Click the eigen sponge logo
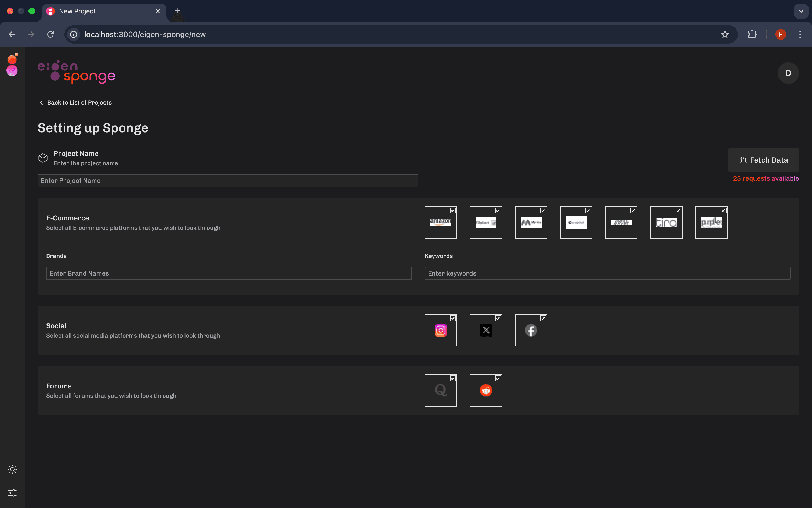The width and height of the screenshot is (812, 508). 77,72
